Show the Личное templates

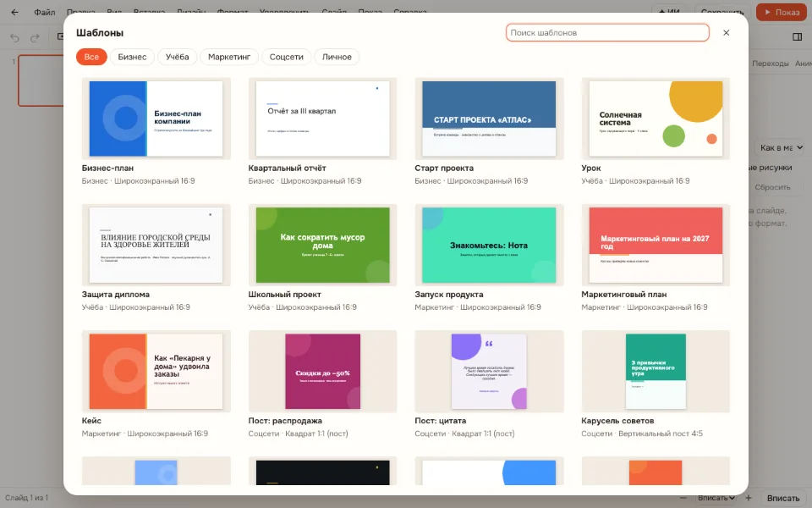tap(337, 57)
